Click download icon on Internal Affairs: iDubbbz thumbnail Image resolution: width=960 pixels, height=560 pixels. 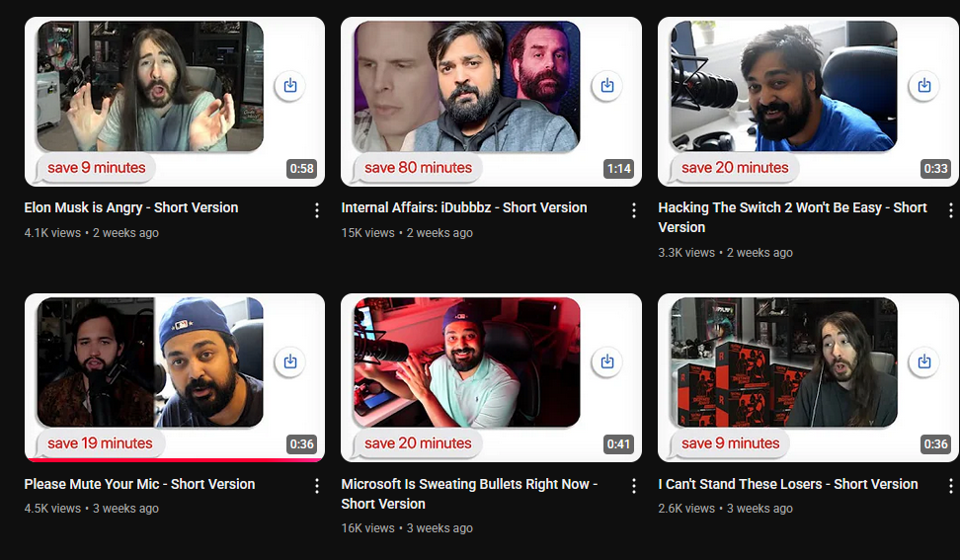click(x=607, y=85)
